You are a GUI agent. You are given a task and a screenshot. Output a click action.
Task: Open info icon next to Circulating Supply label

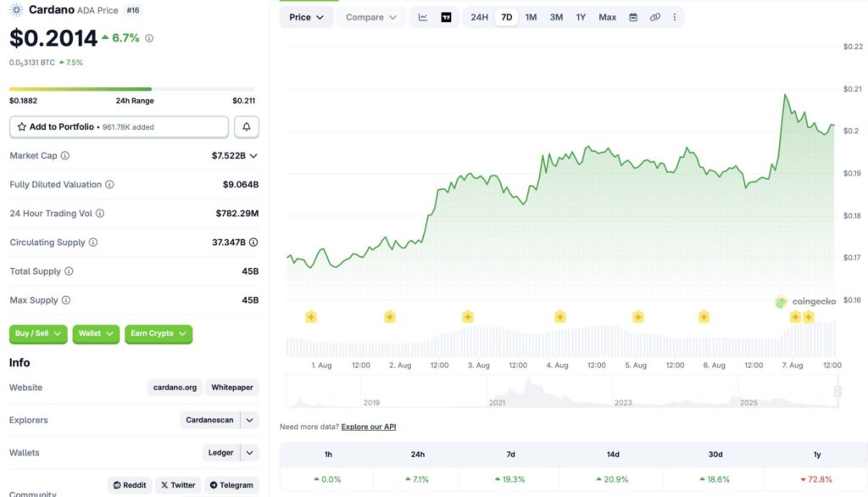pos(93,242)
